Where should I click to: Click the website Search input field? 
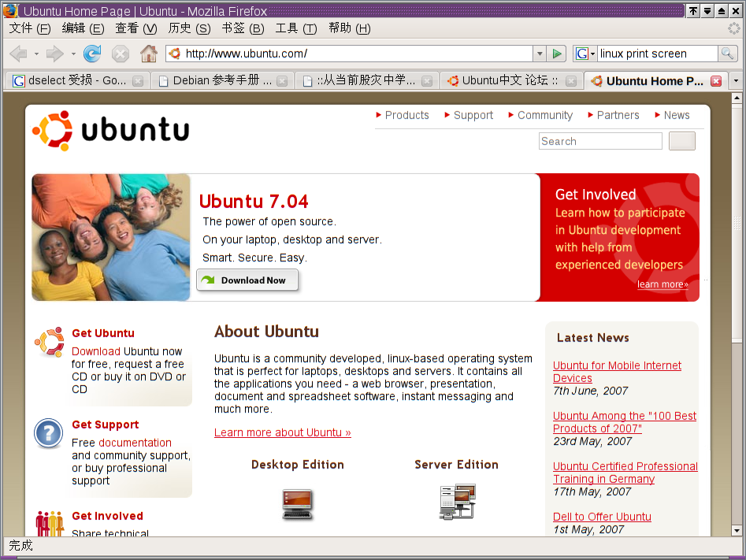[x=600, y=141]
